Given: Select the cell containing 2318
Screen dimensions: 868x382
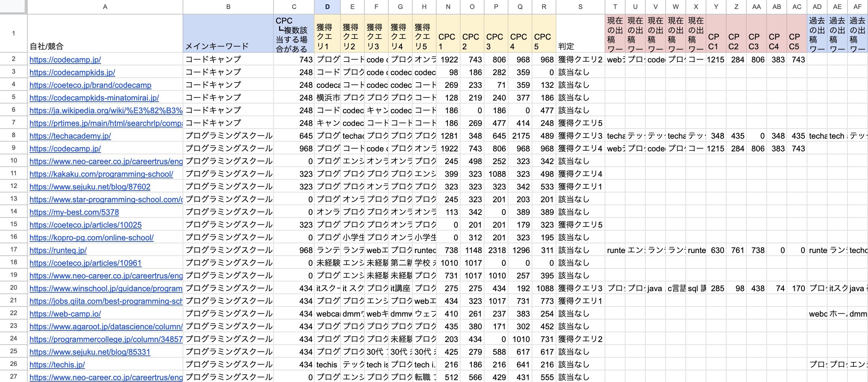Looking at the screenshot, I should point(496,250).
